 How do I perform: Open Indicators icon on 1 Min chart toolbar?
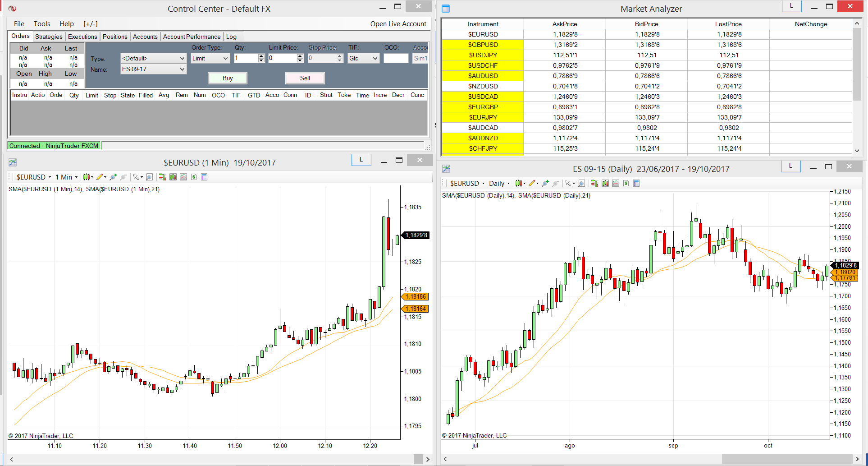(x=183, y=177)
